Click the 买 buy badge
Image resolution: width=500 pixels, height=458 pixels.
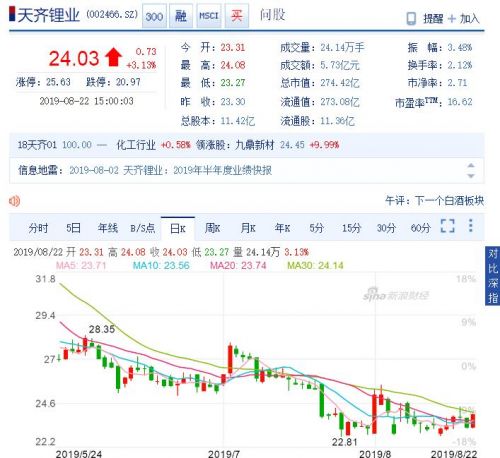(x=237, y=16)
